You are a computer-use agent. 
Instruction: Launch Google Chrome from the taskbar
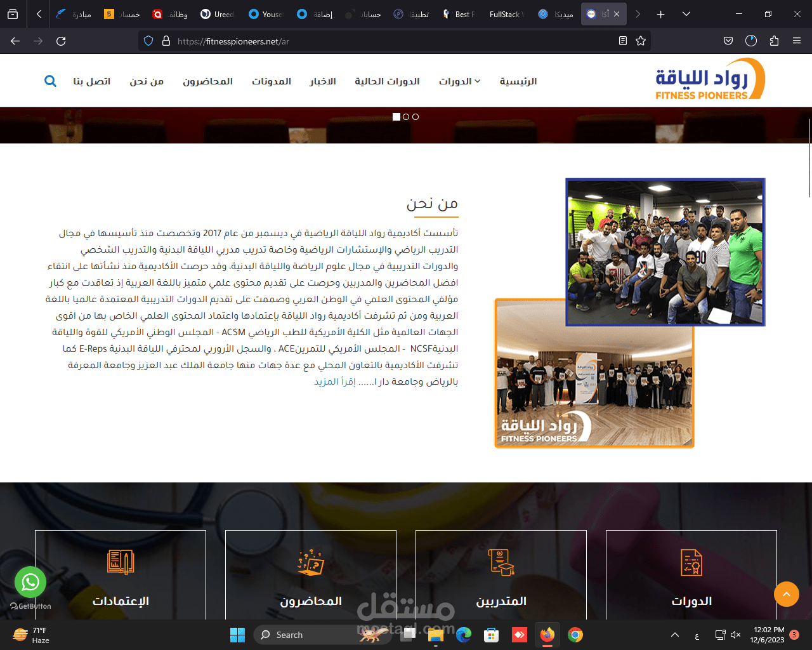tap(575, 635)
